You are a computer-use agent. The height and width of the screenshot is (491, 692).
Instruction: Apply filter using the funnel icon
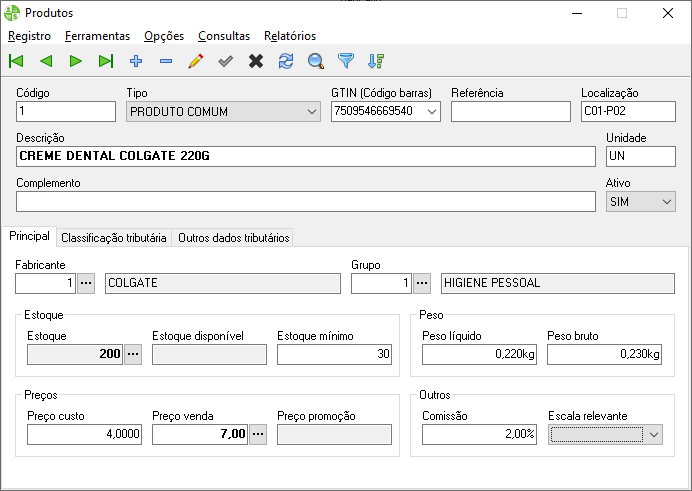[346, 61]
